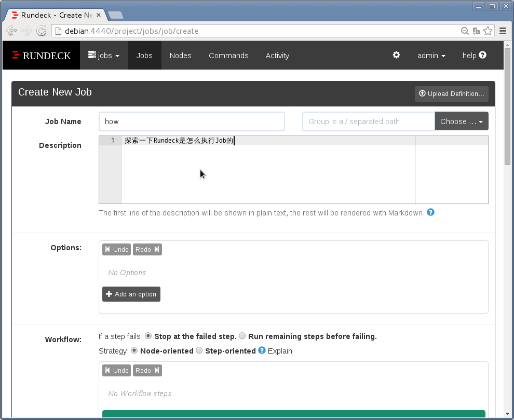Click the page icon in the address bar
This screenshot has width=514, height=420.
pos(58,31)
